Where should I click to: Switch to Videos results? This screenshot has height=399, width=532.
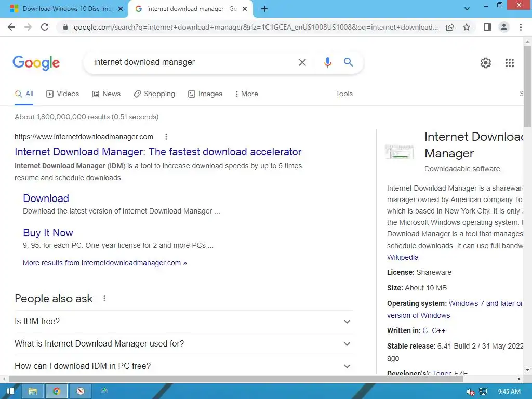(62, 94)
